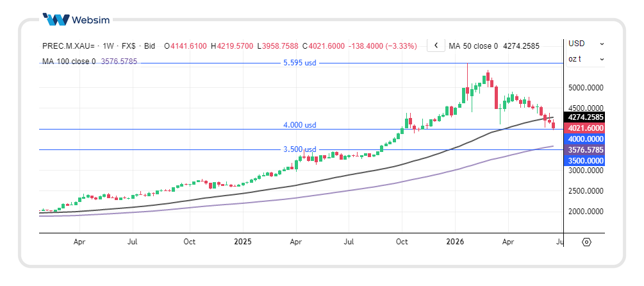Click the PREC.M.XAU= symbol title
This screenshot has width=644, height=286.
pos(69,46)
